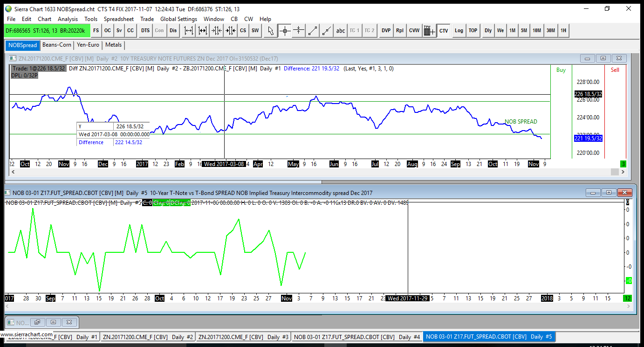Open the Analysis menu
This screenshot has width=644, height=347.
click(68, 19)
